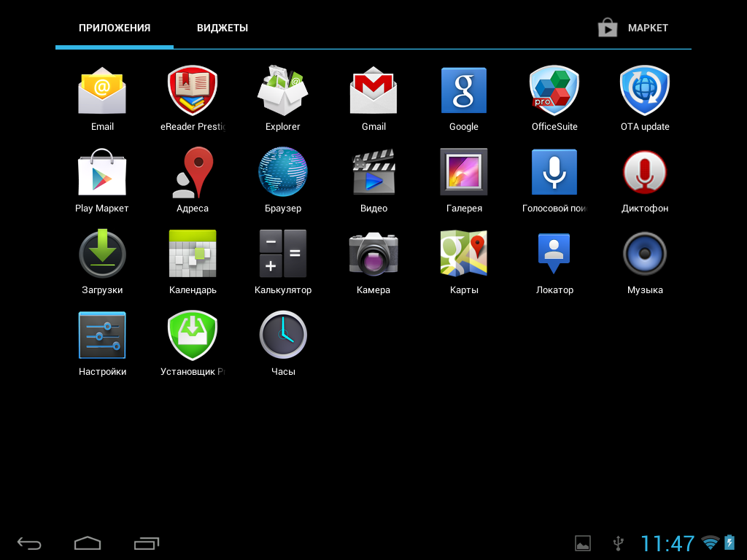747x560 pixels.
Task: Switch to the Приложения tab
Action: (x=115, y=28)
